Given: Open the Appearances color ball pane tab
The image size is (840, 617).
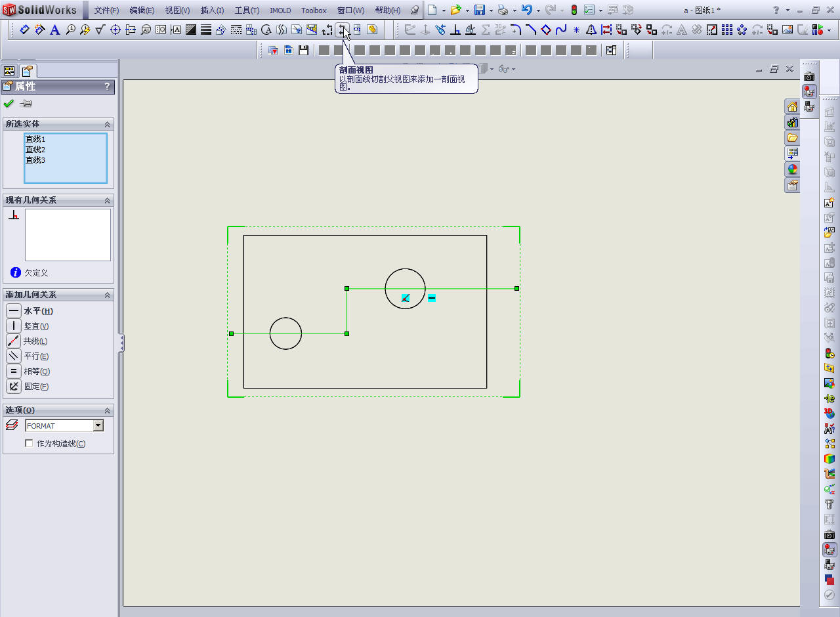Looking at the screenshot, I should point(793,169).
